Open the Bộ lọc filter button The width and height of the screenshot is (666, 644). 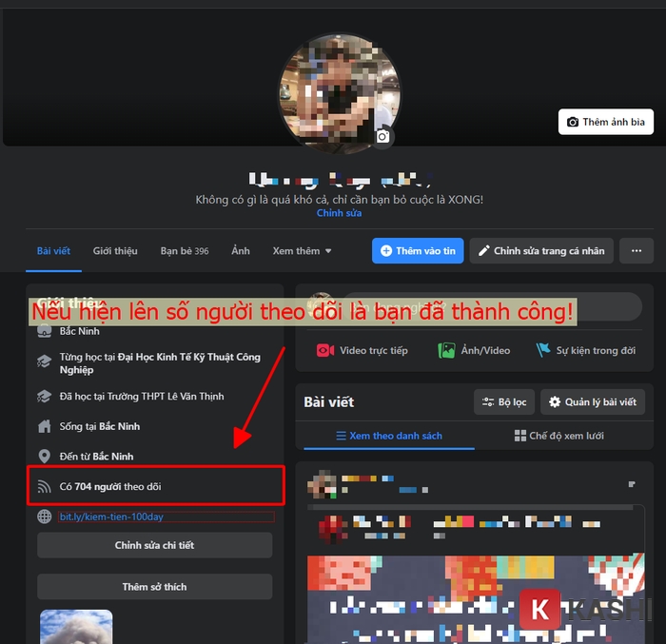tap(504, 401)
